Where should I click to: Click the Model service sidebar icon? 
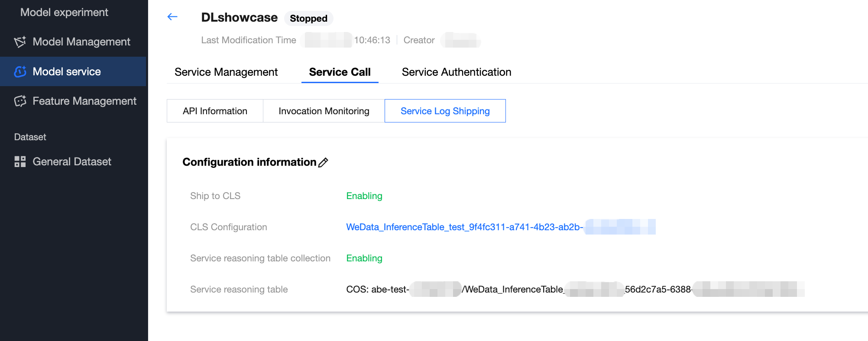pyautogui.click(x=20, y=71)
